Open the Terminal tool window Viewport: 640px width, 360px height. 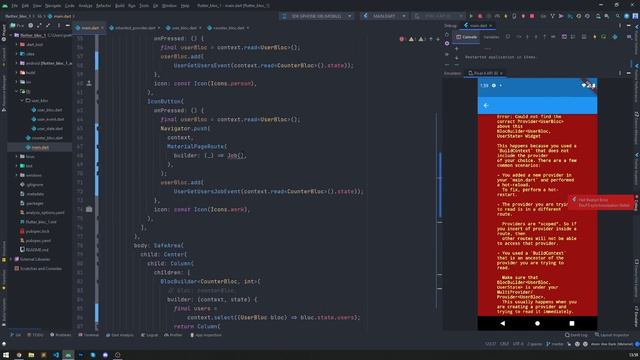tap(89, 335)
